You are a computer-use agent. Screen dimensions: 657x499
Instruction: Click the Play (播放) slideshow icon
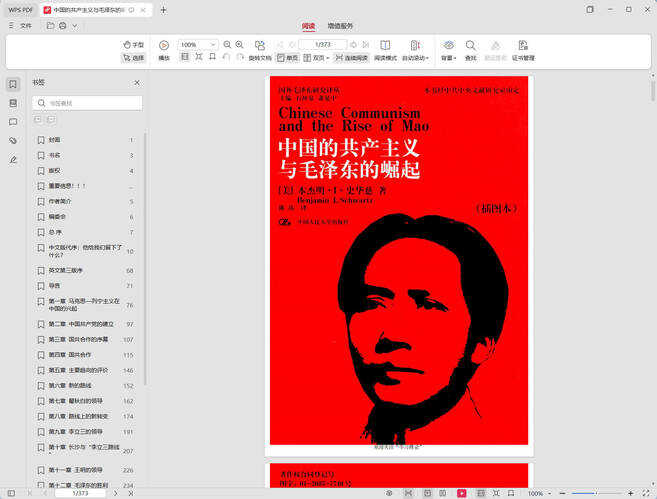coord(164,45)
